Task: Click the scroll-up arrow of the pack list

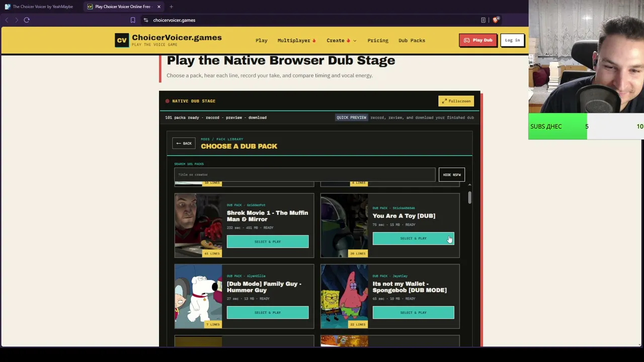Action: (470, 185)
